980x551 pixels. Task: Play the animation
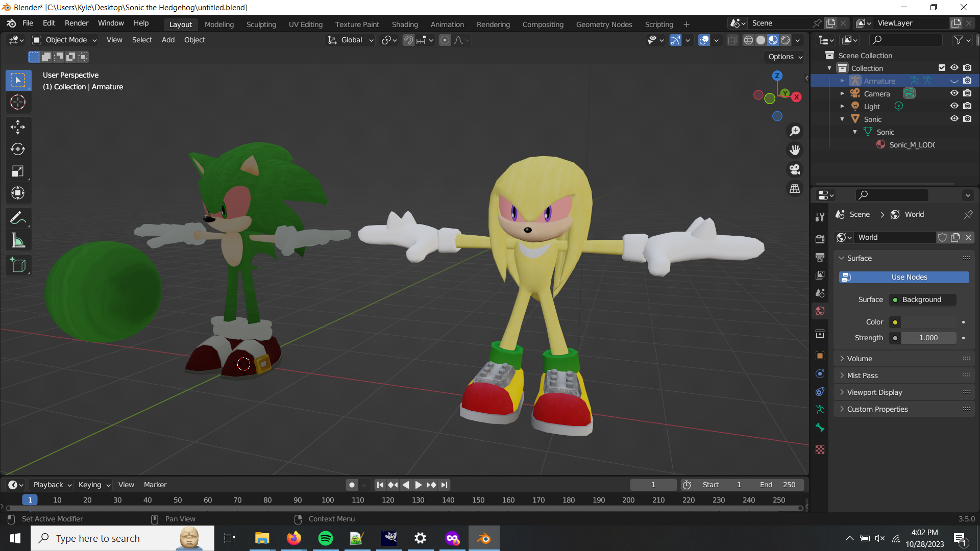[x=418, y=485]
